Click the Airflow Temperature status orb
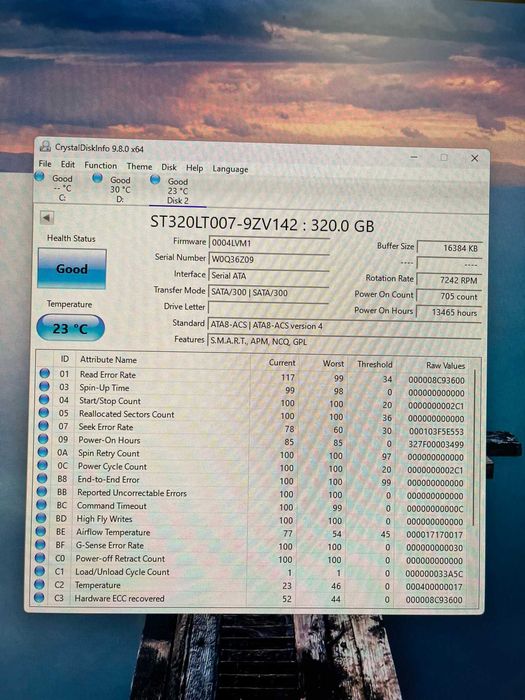The height and width of the screenshot is (700, 525). [x=41, y=531]
